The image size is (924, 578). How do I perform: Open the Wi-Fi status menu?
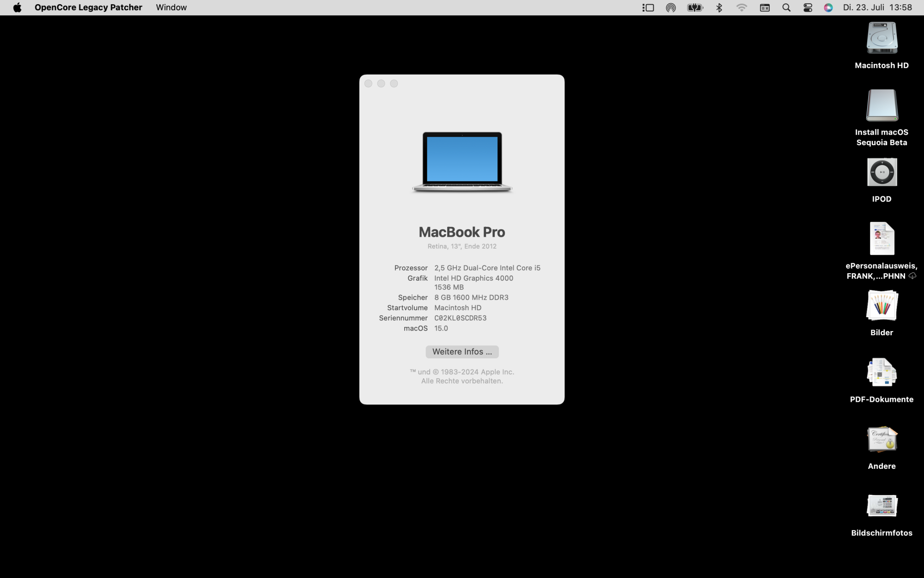click(x=742, y=7)
